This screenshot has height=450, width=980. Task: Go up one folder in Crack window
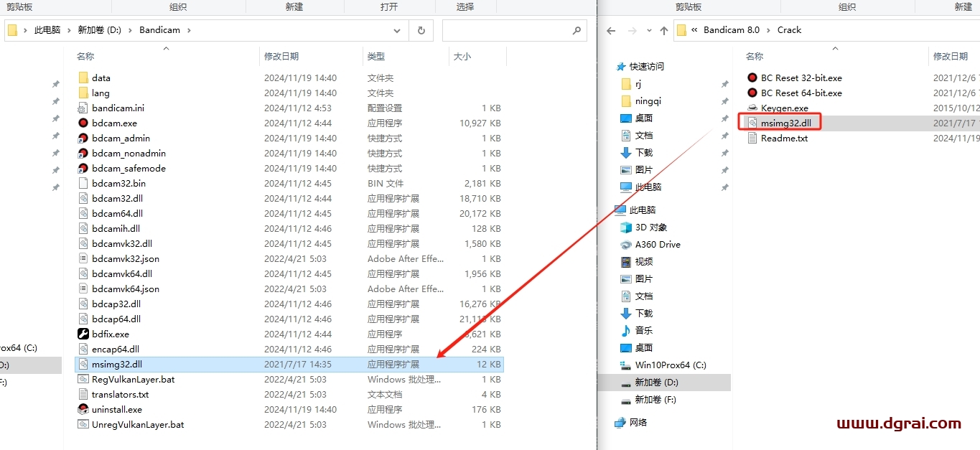(663, 30)
